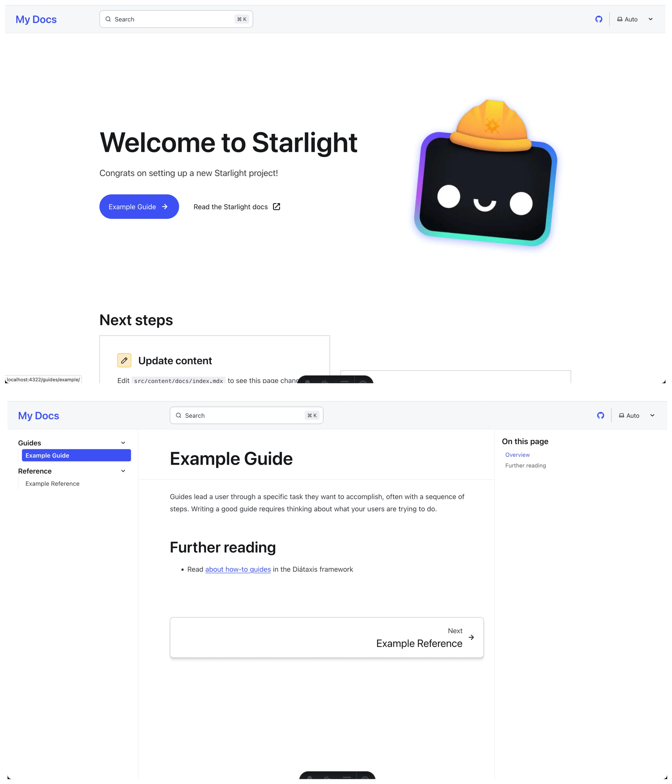Screen dimensions: 672x784
Task: Click the My Docs logo in bottom navbar
Action: [x=38, y=415]
